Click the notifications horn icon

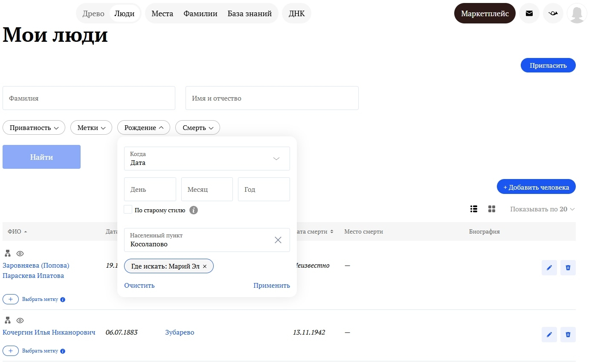coord(553,14)
